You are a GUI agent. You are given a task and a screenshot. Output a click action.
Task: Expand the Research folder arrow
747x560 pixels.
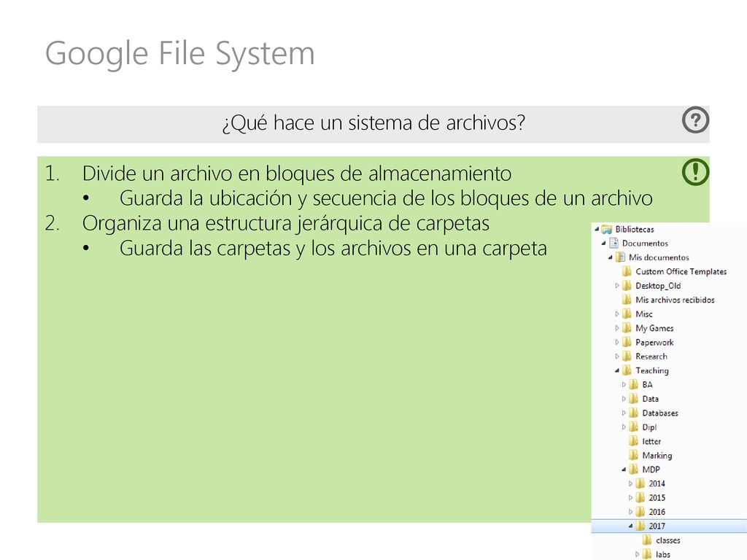click(617, 356)
